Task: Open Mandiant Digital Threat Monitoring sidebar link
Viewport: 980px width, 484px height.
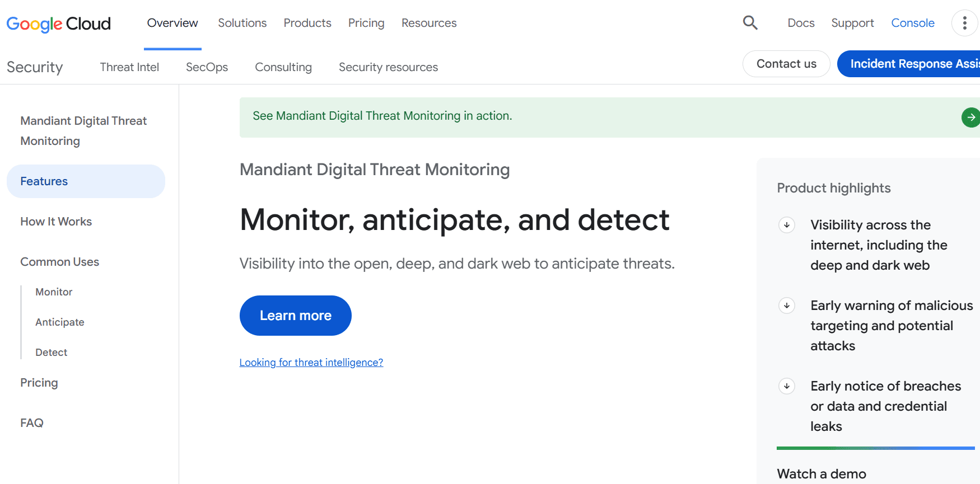Action: [83, 131]
